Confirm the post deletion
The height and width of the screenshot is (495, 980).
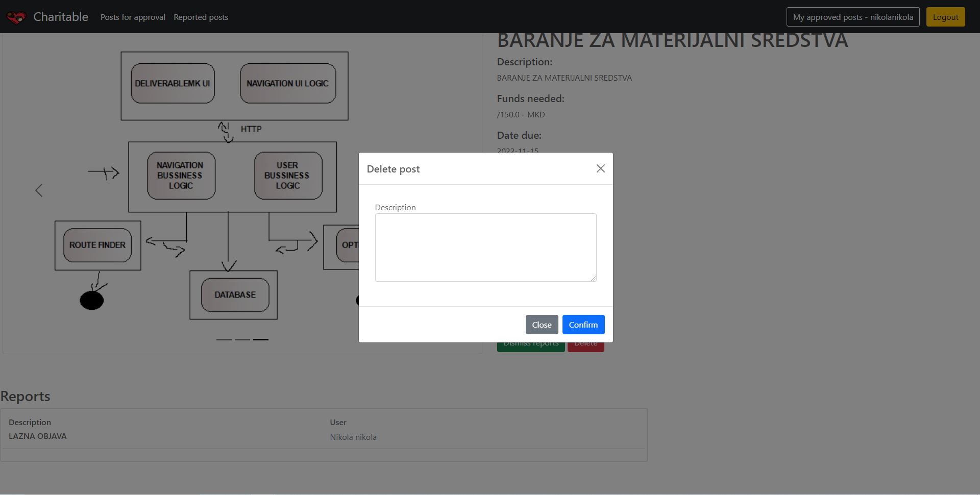[x=583, y=325]
